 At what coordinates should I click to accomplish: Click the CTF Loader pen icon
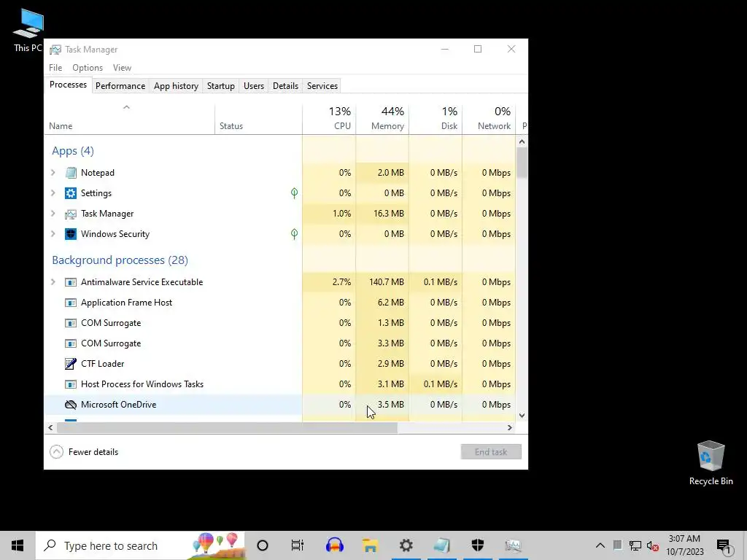click(x=71, y=364)
